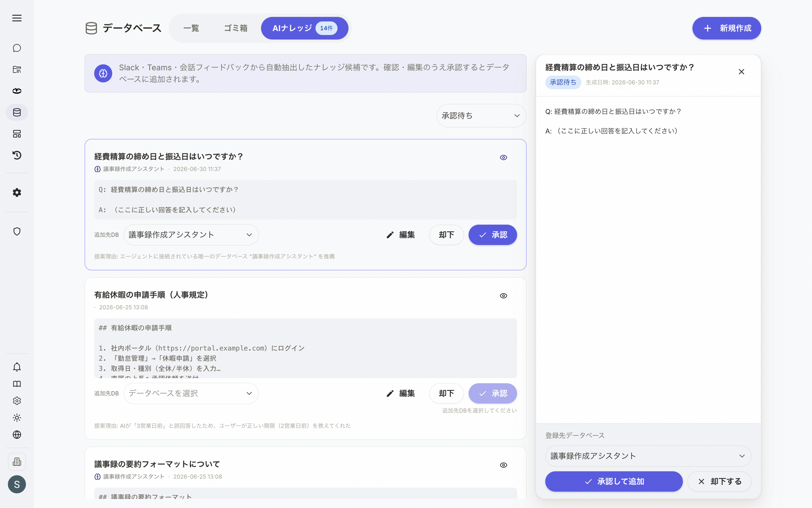The image size is (812, 508).
Task: Preview the 有給休暇の申請手順 card with eye icon
Action: point(503,296)
